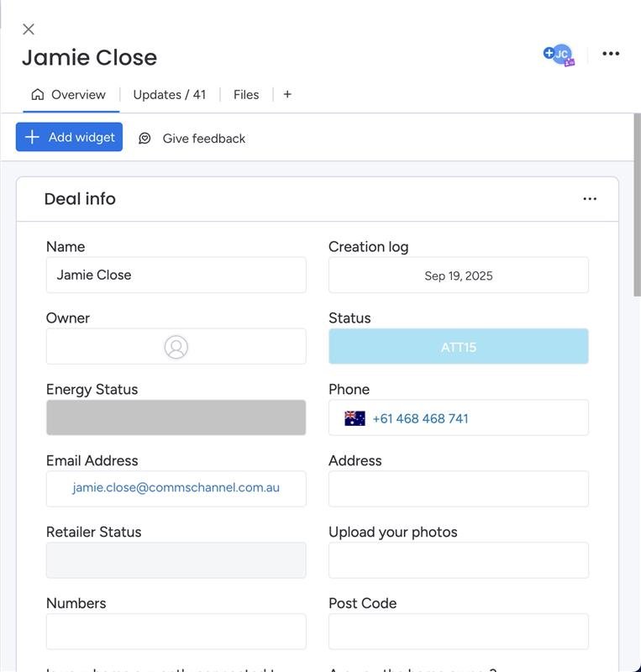The image size is (641, 672).
Task: Switch to the Updates / 41 tab
Action: [169, 95]
